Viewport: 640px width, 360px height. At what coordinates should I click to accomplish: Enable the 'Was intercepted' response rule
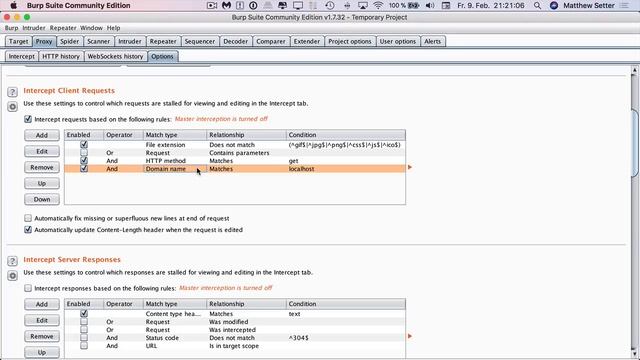[x=84, y=329]
